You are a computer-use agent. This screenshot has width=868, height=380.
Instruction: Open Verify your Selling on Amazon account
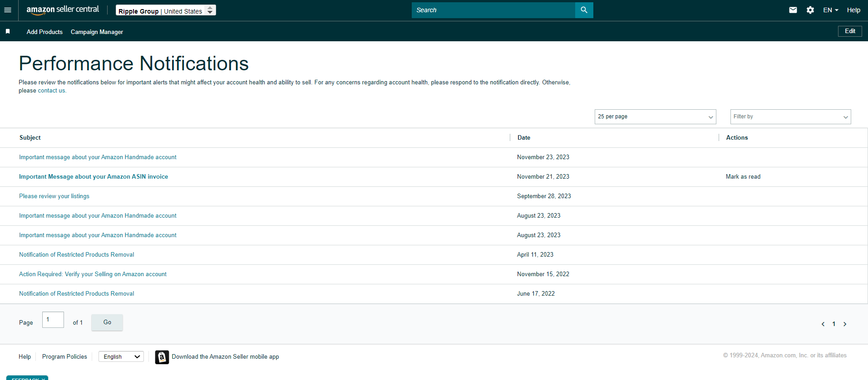click(93, 274)
